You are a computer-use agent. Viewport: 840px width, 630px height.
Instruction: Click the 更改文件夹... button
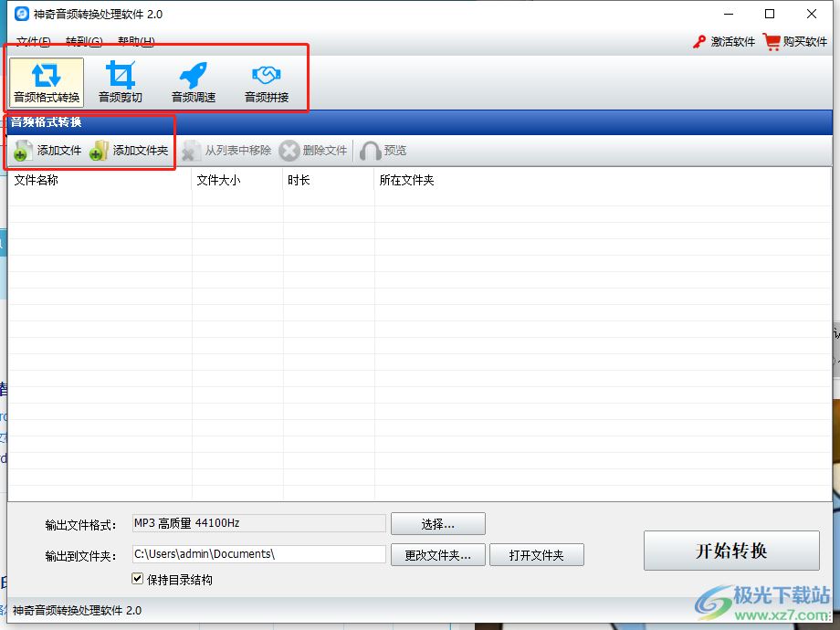point(437,555)
